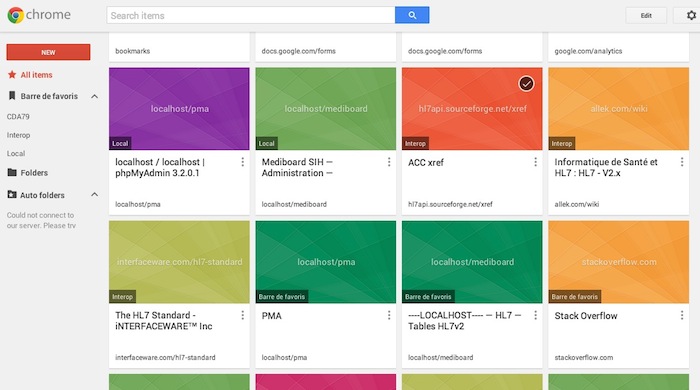Click Barre de favoris tag on stackoverflow.com thumbnail
This screenshot has width=700, height=390.
pyautogui.click(x=575, y=296)
